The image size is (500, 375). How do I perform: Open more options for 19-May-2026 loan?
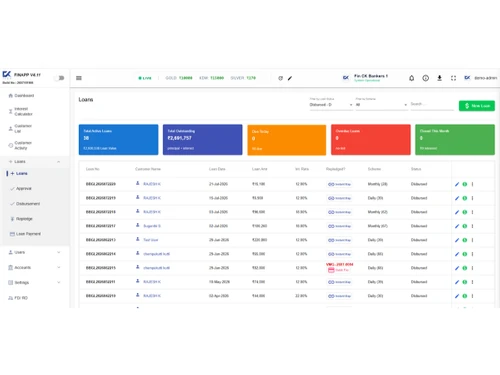tap(472, 282)
